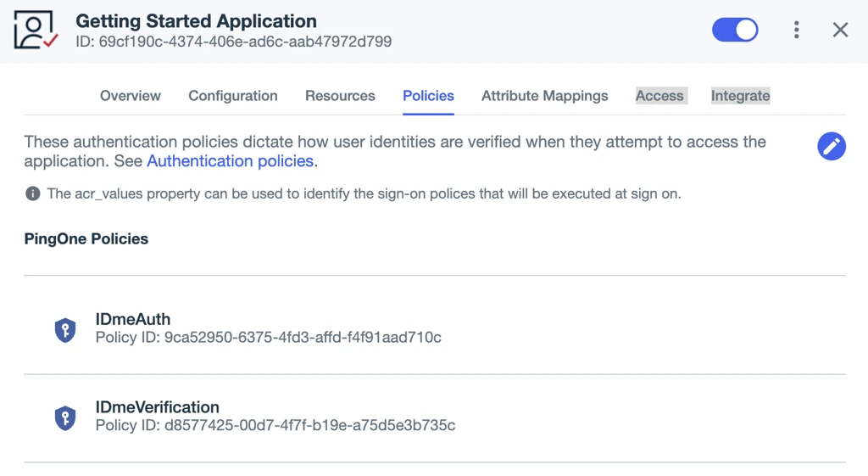
Task: Click the application ID 69cf190c text
Action: [234, 42]
